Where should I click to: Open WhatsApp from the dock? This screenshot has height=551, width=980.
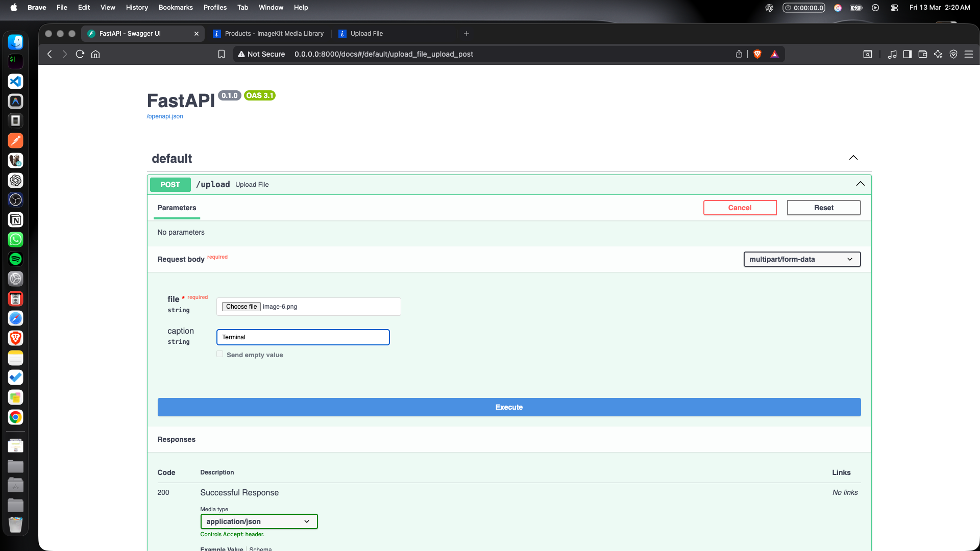16,239
